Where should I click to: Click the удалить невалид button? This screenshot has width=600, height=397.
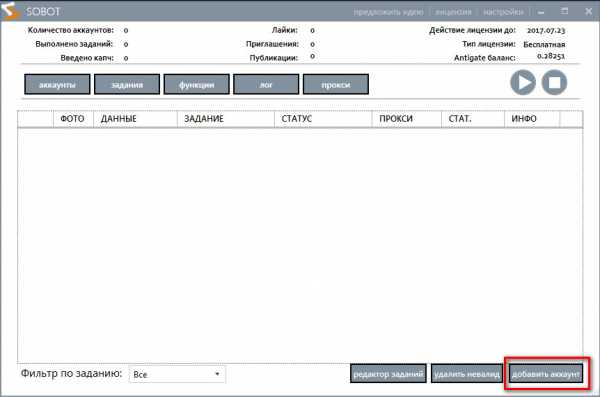click(467, 374)
